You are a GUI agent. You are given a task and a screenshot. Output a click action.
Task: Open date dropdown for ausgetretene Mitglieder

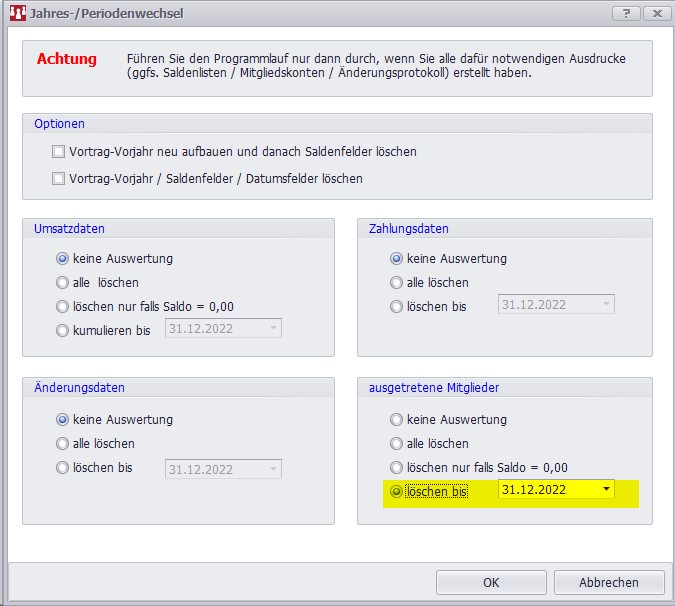pos(605,490)
